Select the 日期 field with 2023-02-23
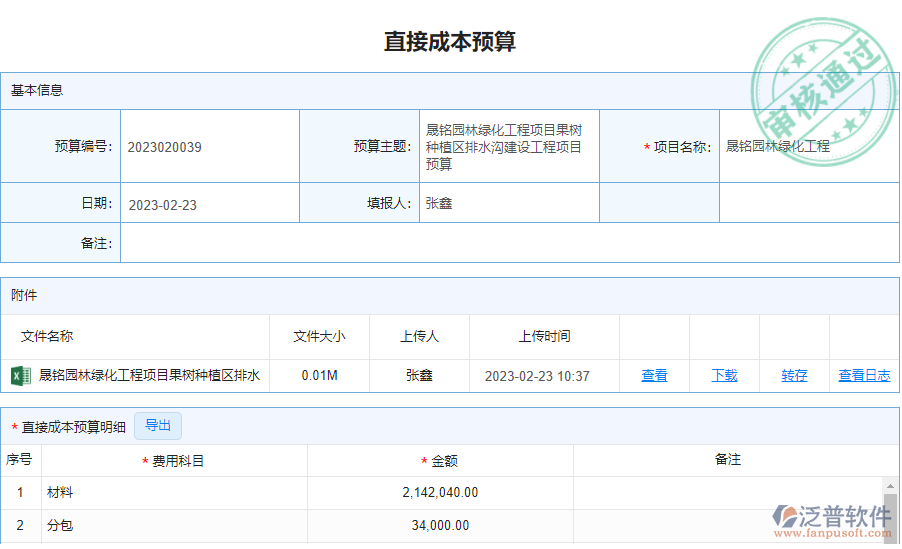 (209, 204)
